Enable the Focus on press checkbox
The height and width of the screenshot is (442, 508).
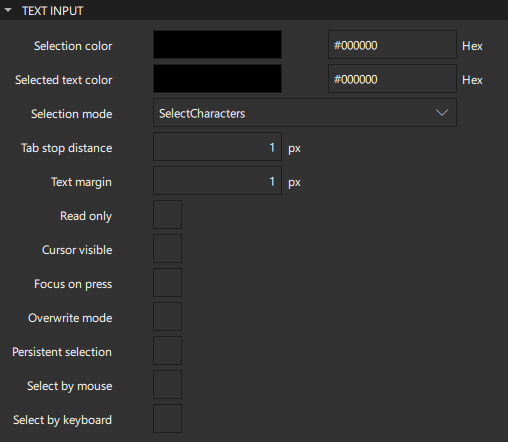167,283
